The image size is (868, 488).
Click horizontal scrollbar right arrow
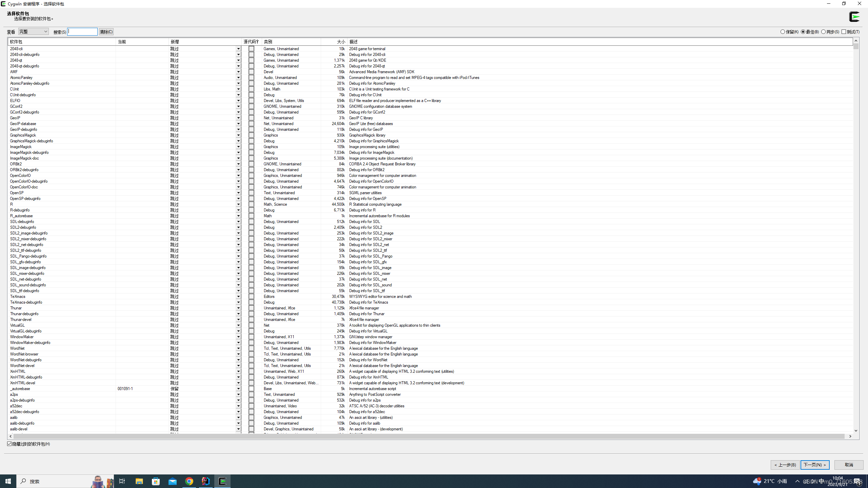[850, 436]
